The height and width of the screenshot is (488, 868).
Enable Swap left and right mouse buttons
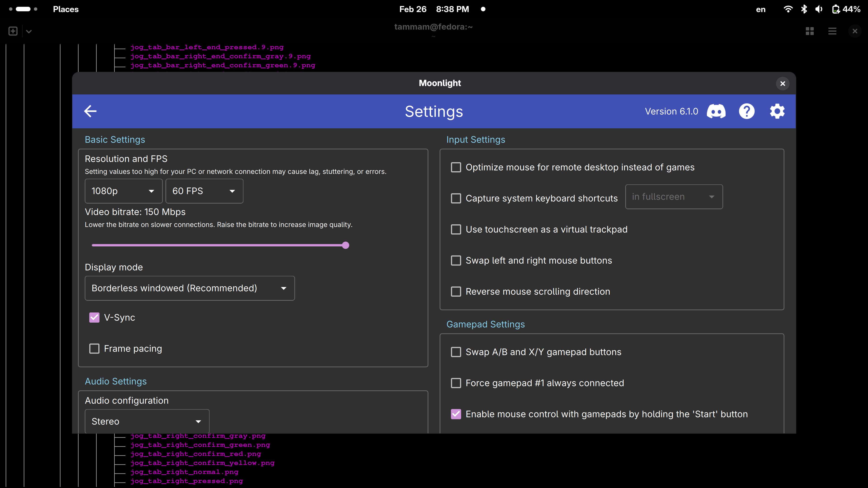(456, 260)
